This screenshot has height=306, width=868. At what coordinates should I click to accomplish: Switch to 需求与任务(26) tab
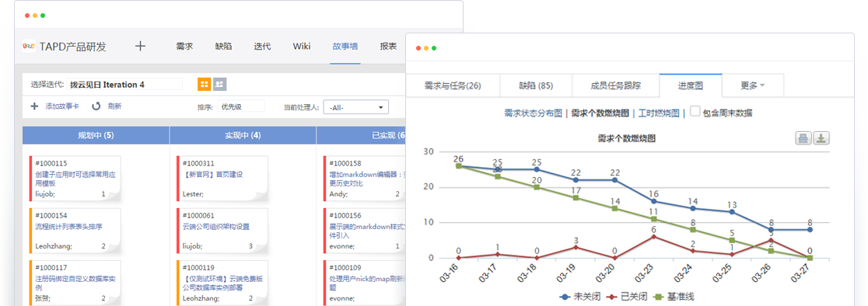point(453,85)
